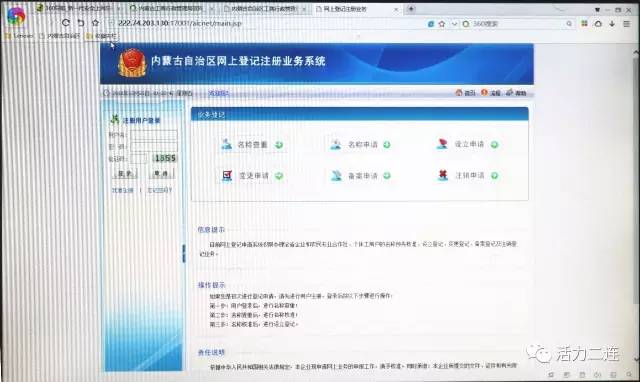Open 名称申请 name application icon
The width and height of the screenshot is (640, 382).
(336, 144)
